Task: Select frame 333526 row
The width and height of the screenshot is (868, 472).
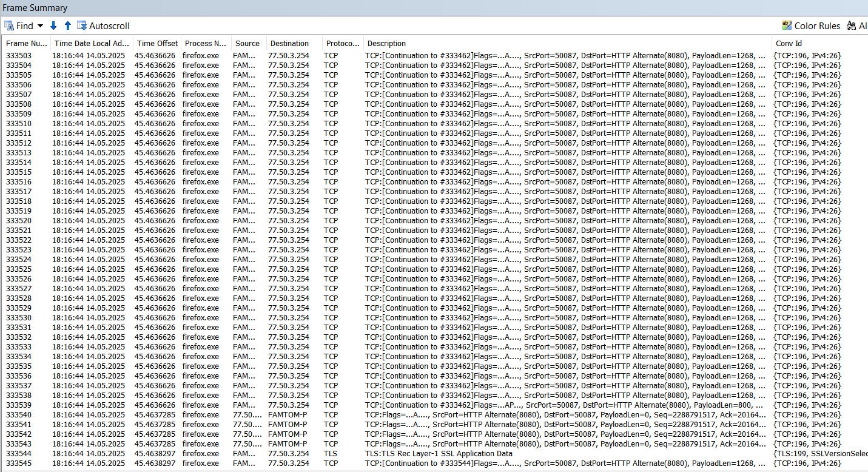Action: (434, 279)
